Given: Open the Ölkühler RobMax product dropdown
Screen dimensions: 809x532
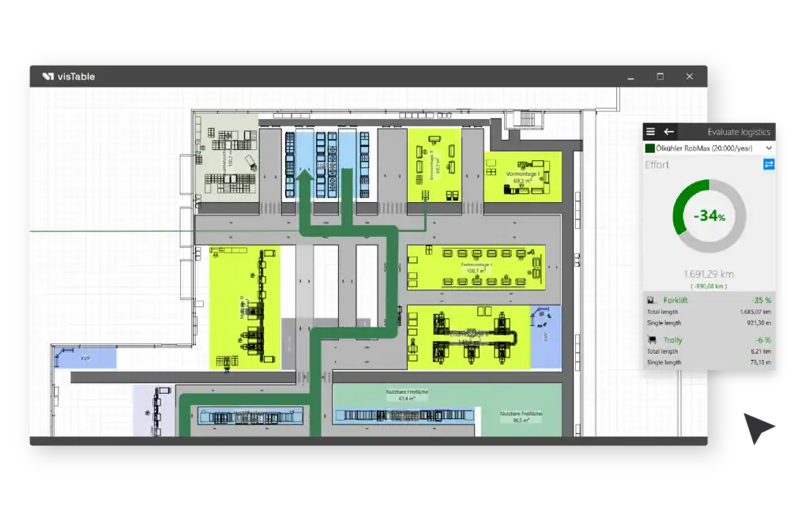Looking at the screenshot, I should point(709,148).
